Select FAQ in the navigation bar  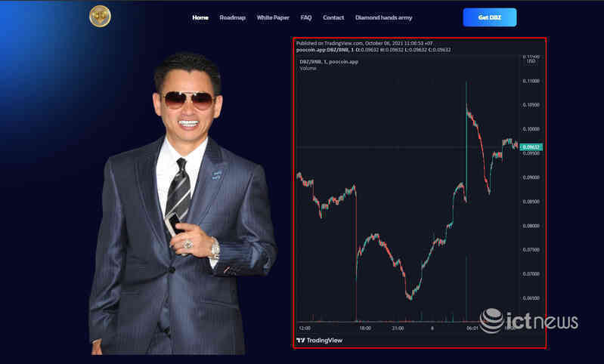click(x=306, y=17)
